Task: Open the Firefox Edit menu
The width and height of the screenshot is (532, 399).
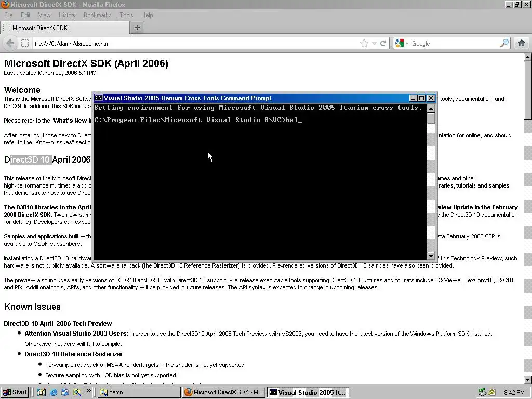Action: point(25,15)
